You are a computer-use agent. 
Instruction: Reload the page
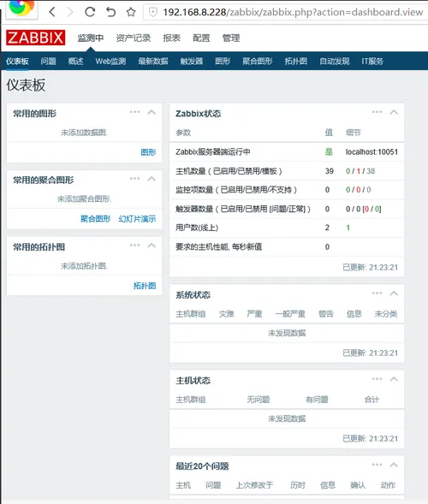click(90, 12)
